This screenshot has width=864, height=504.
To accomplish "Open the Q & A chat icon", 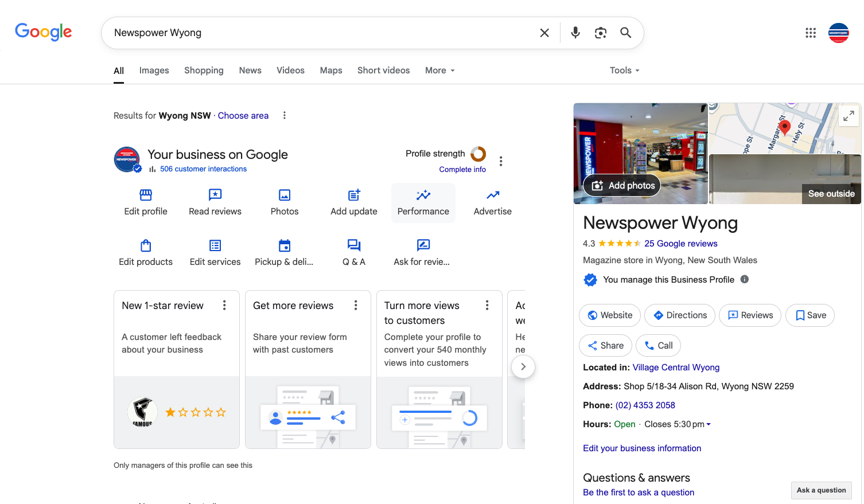I will coord(354,245).
